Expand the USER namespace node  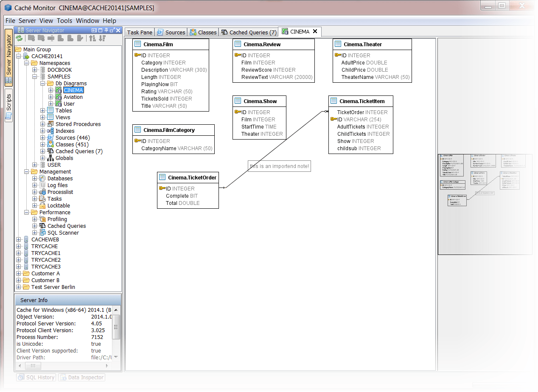pos(35,165)
